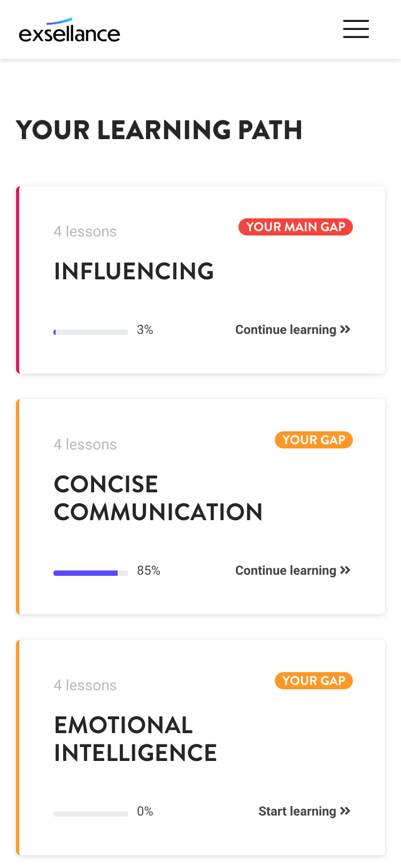Open the EMOTIONAL INTELLIGENCE card title
The width and height of the screenshot is (401, 868).
135,739
